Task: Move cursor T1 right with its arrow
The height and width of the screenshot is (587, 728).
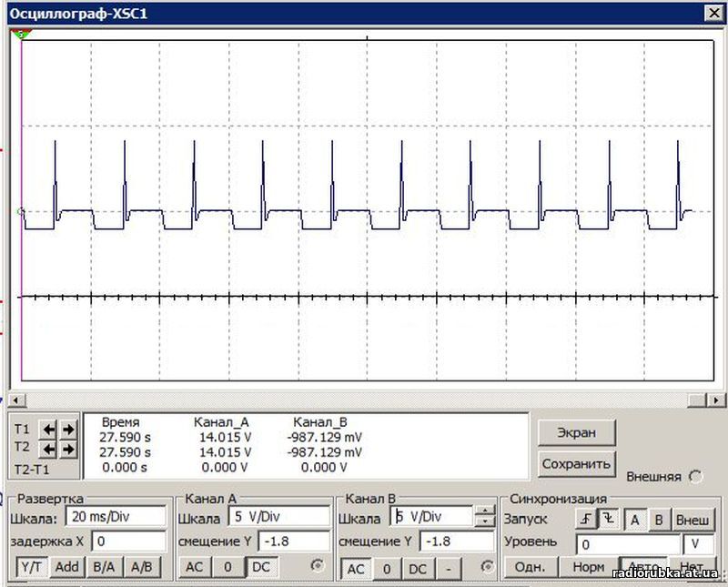Action: [x=68, y=430]
